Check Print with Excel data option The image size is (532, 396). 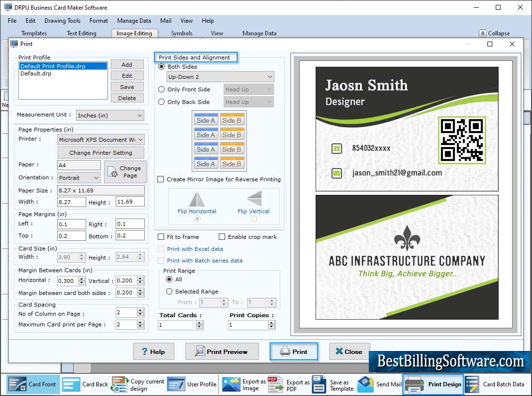coord(161,249)
